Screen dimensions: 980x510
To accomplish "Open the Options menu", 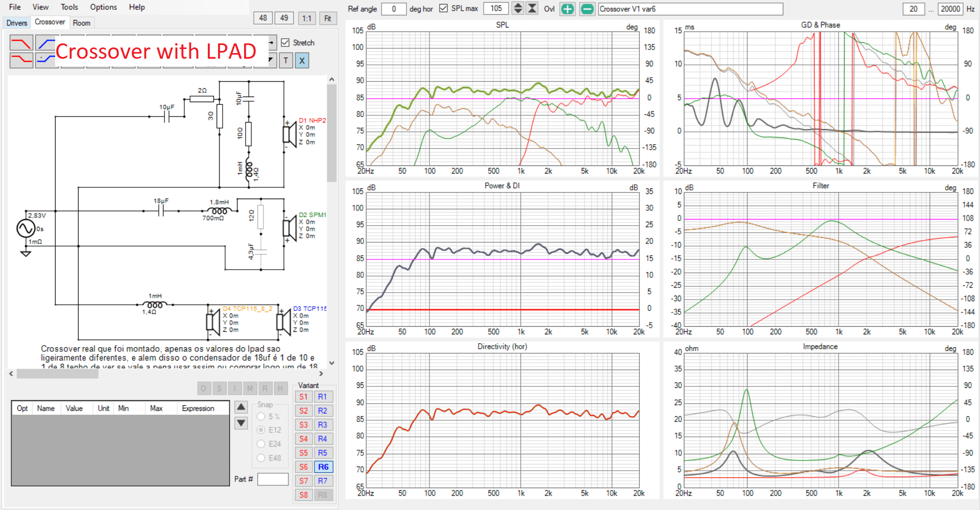I will [x=103, y=7].
